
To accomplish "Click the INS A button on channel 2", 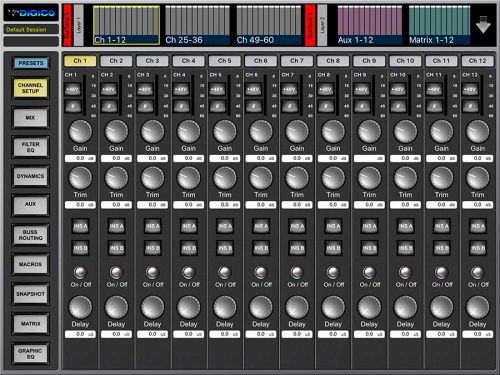I will [116, 226].
